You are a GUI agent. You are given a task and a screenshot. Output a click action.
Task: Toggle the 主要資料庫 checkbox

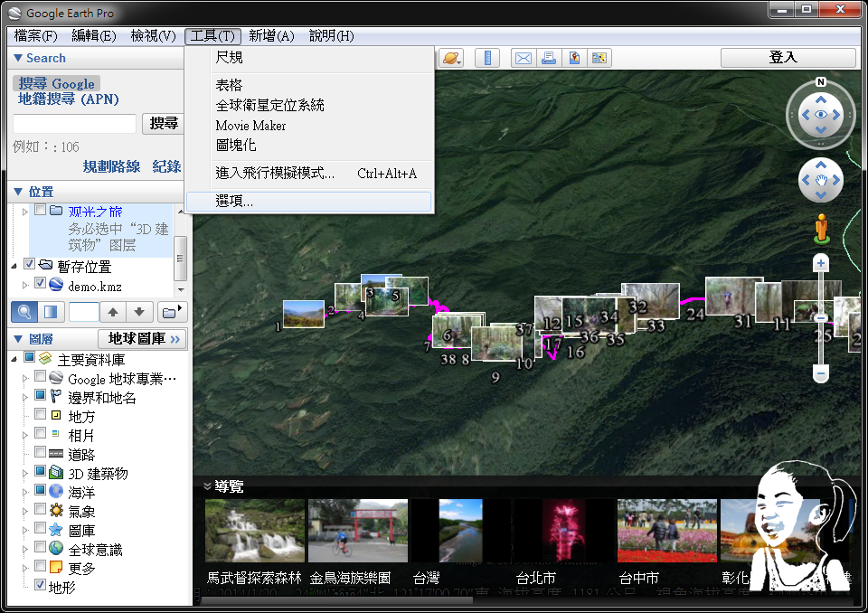29,357
